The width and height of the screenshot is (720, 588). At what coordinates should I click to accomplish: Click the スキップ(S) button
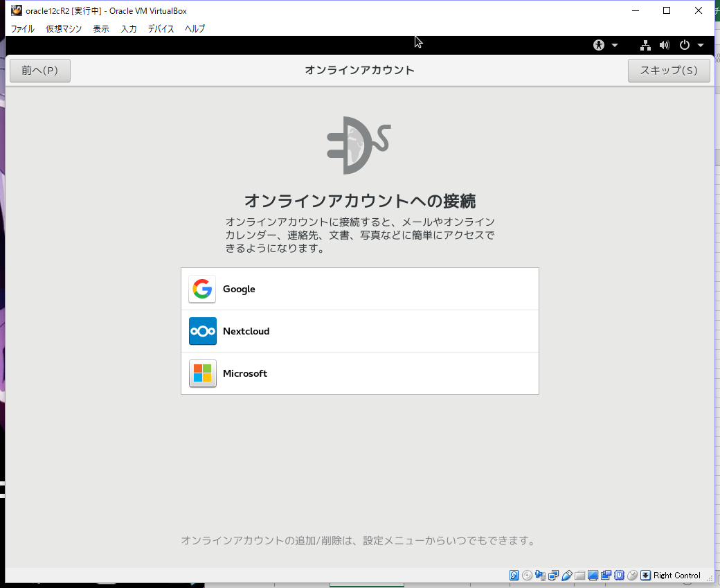(668, 70)
